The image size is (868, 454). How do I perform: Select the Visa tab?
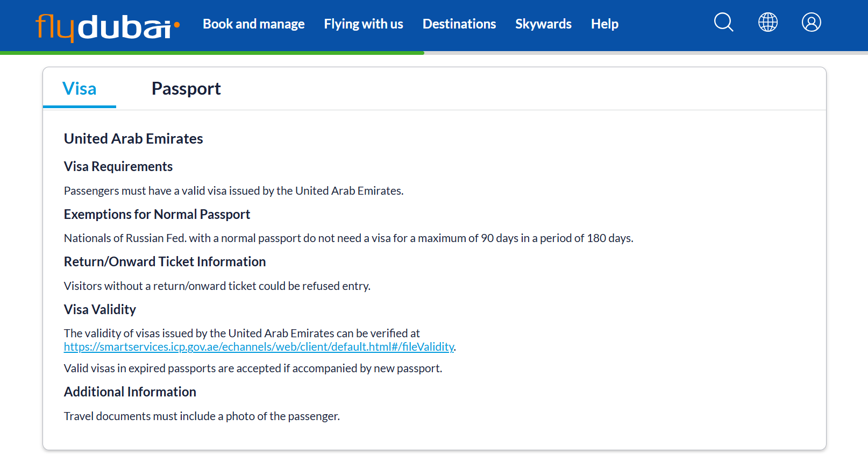coord(79,88)
